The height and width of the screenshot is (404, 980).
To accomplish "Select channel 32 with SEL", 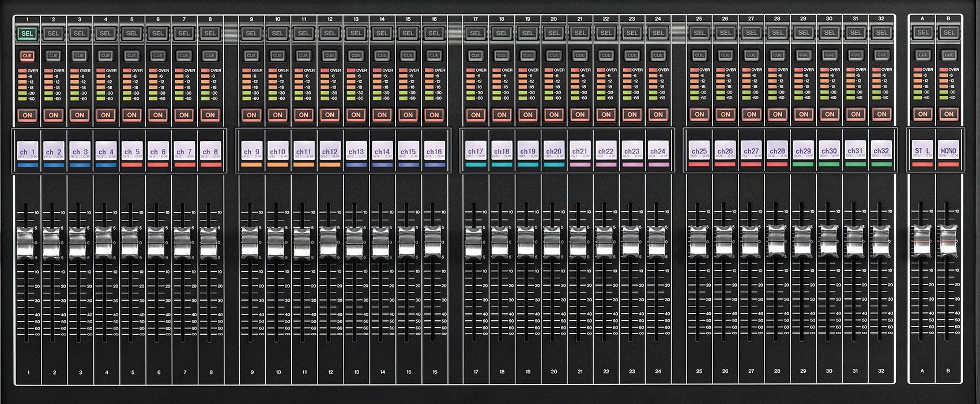I will click(x=881, y=32).
